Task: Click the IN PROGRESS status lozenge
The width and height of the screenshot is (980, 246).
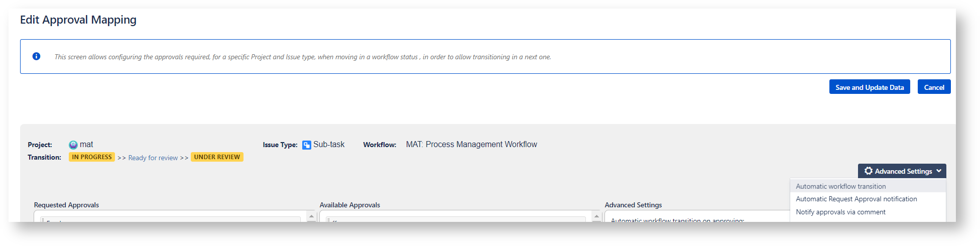Action: coord(92,157)
